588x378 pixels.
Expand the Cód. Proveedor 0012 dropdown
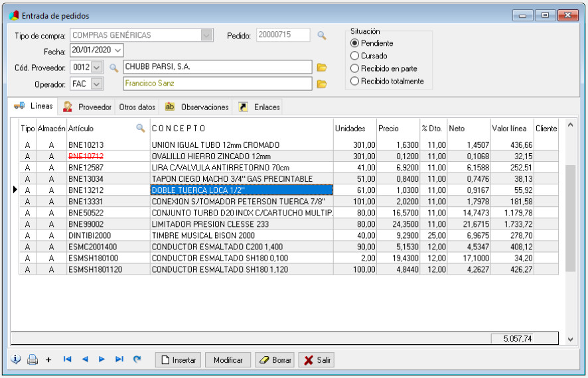point(97,68)
